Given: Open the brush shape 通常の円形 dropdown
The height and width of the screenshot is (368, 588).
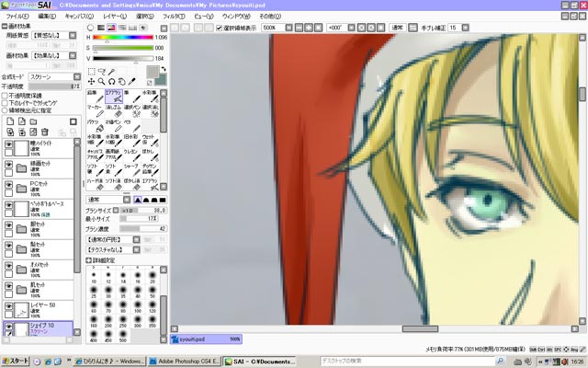Looking at the screenshot, I should (137, 239).
